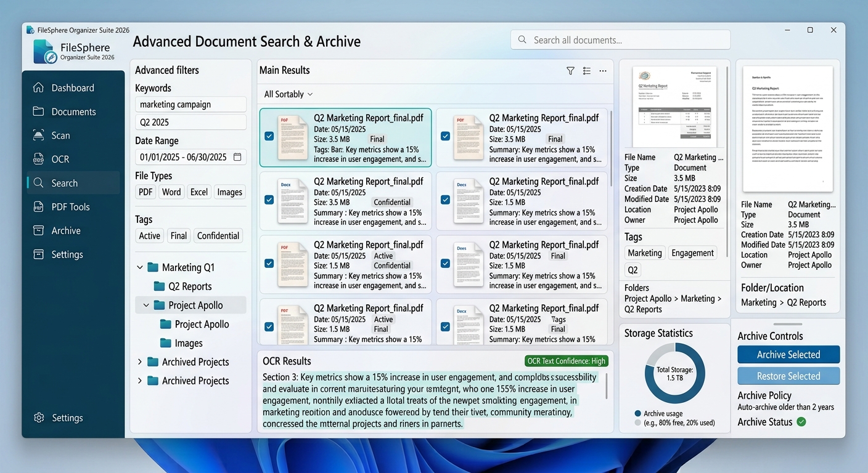The width and height of the screenshot is (868, 473).
Task: Collapse the Marketing Q1 folder chevron
Action: click(140, 267)
